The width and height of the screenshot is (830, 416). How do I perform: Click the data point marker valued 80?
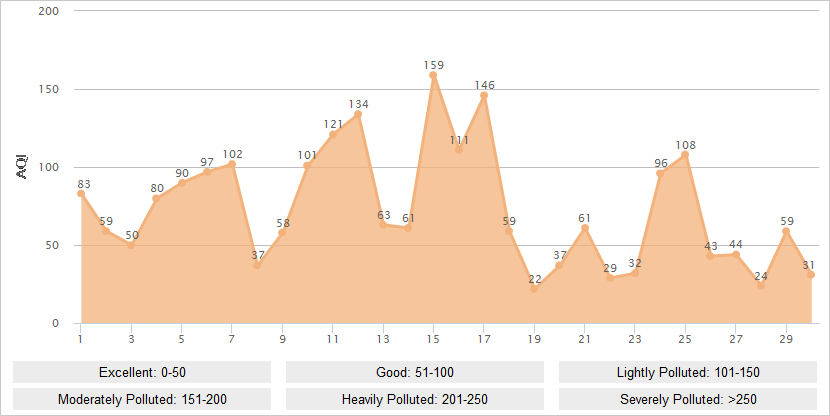coord(156,198)
